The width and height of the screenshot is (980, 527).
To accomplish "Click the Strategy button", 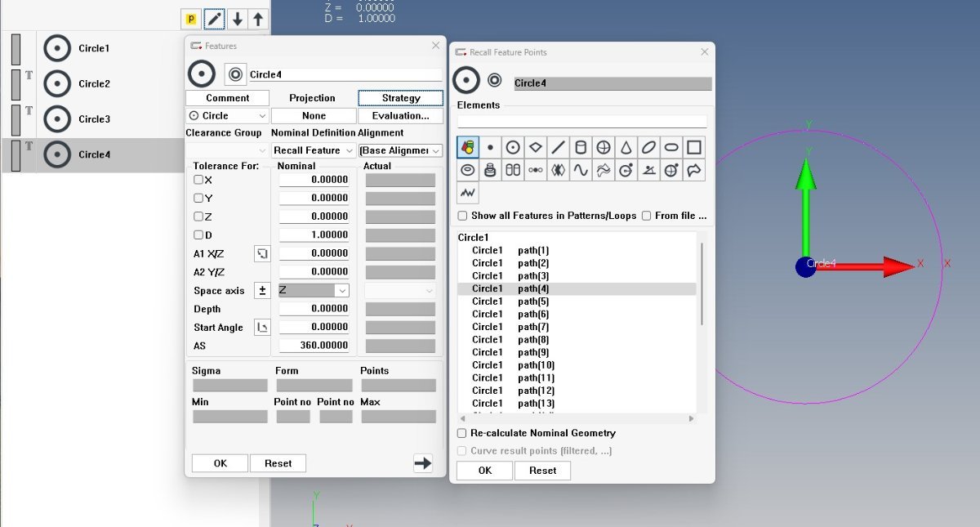I will 400,98.
